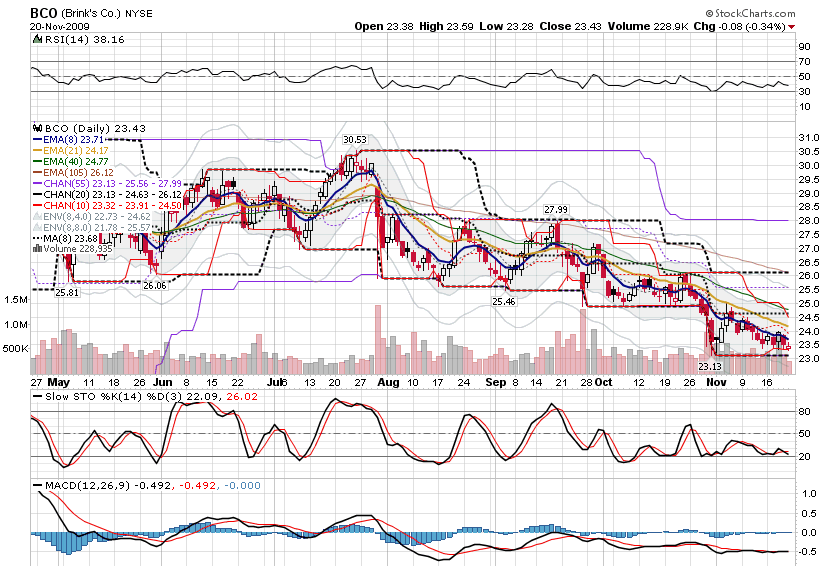Click the Chg -0.08 (-0.34%) value

click(x=739, y=26)
